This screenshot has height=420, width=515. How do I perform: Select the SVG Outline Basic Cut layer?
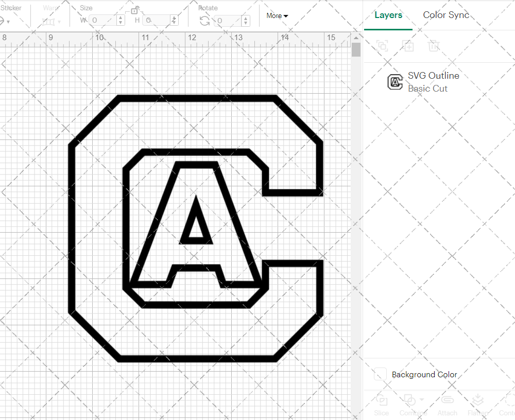coord(434,82)
